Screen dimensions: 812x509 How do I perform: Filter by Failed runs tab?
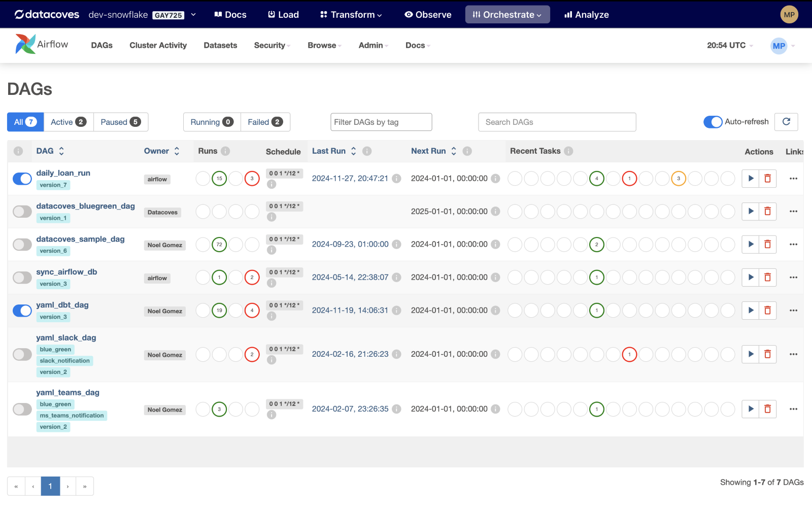pyautogui.click(x=265, y=122)
